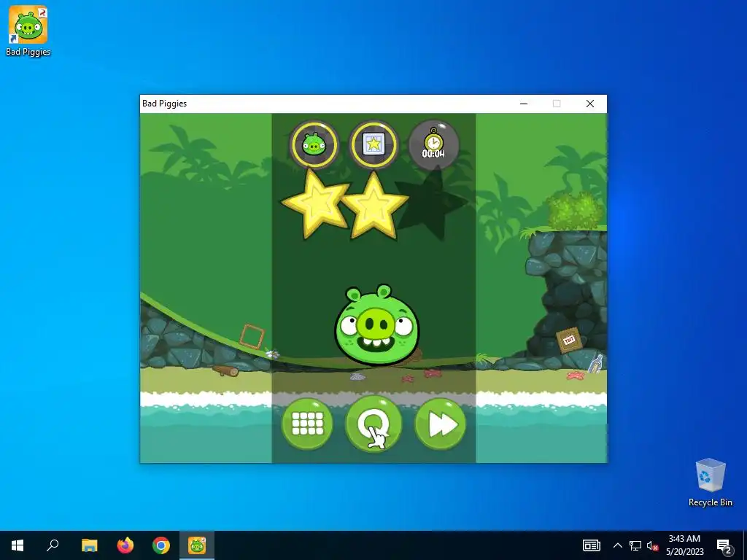Viewport: 747px width, 560px height.
Task: Open the News and interests taskbar icon
Action: click(x=591, y=545)
